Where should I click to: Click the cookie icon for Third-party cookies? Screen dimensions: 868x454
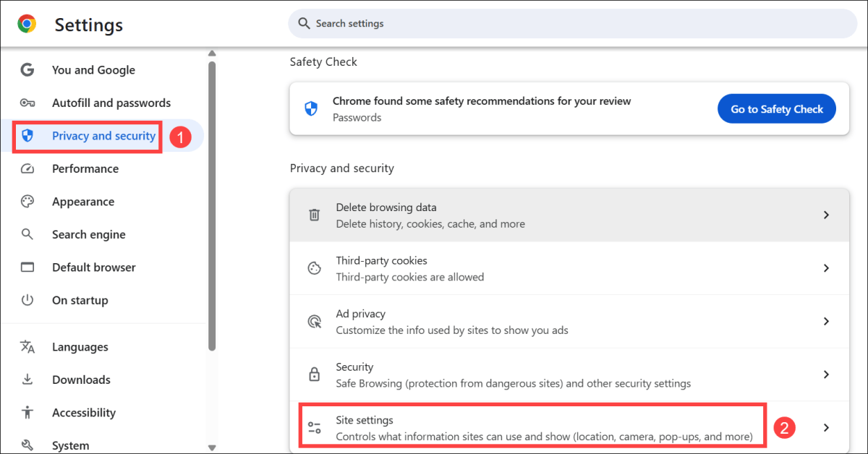(315, 268)
